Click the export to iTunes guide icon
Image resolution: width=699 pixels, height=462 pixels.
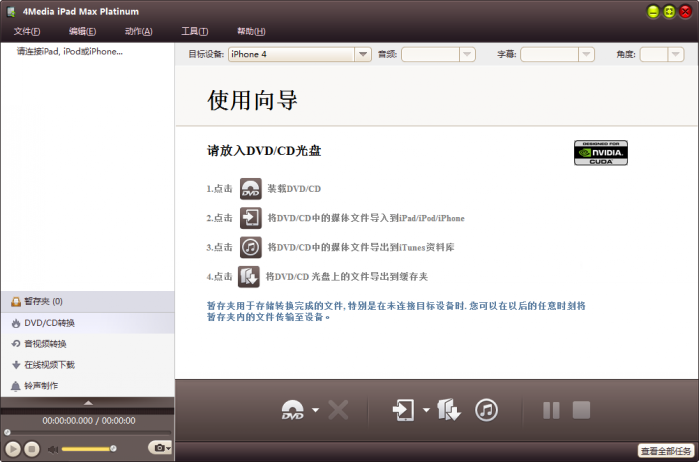click(251, 247)
